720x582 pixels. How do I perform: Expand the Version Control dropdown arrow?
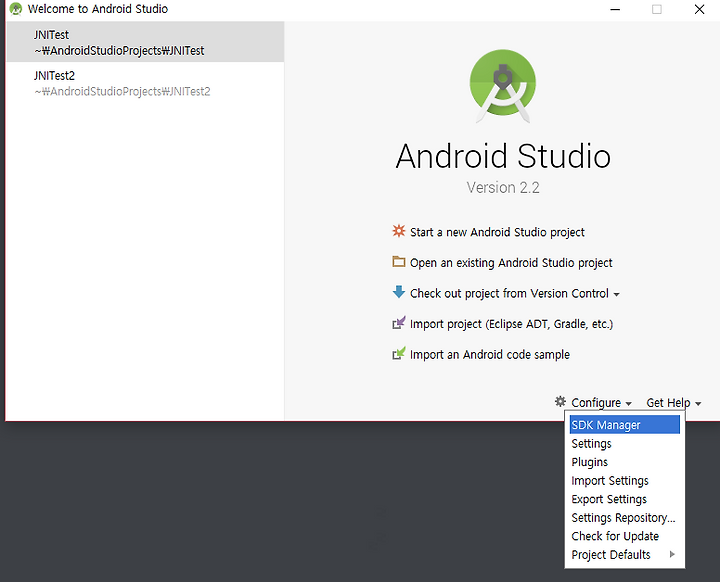(616, 294)
